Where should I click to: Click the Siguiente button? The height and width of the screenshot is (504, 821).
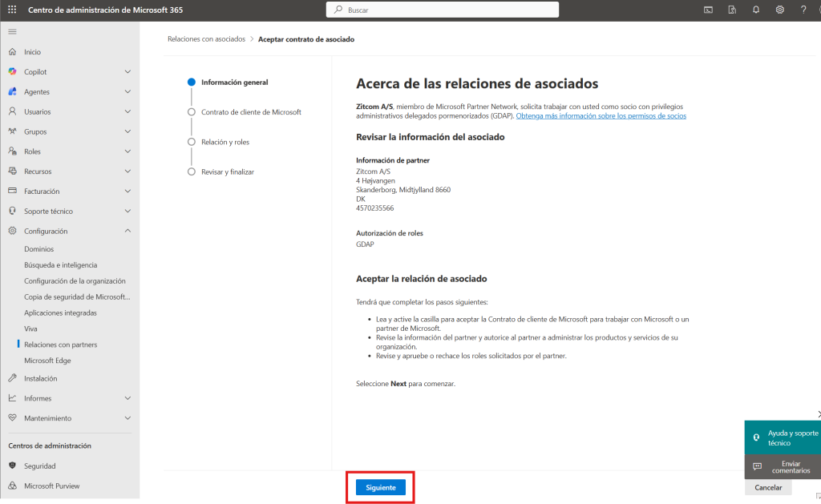click(x=381, y=487)
